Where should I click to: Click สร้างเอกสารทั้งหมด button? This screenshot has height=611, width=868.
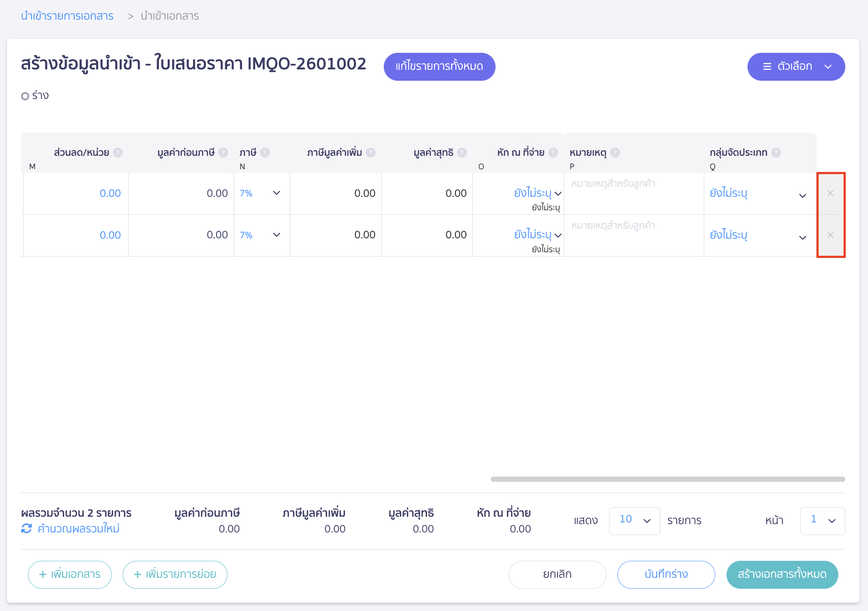pyautogui.click(x=782, y=574)
